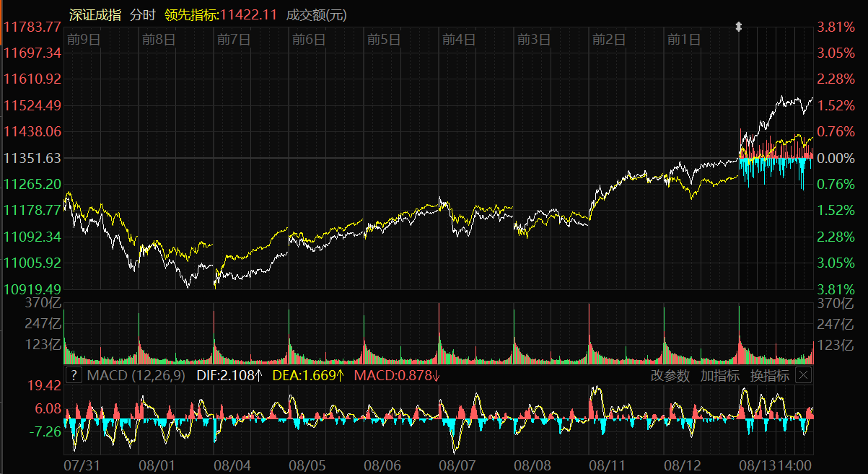Open 改参数 to modify indicator parameters

670,375
